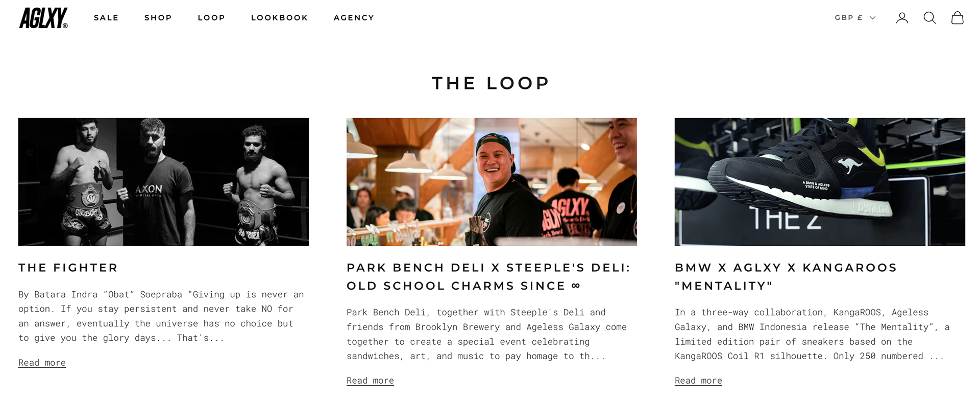Click "The Fighter" article title
980x401 pixels.
[x=68, y=268]
